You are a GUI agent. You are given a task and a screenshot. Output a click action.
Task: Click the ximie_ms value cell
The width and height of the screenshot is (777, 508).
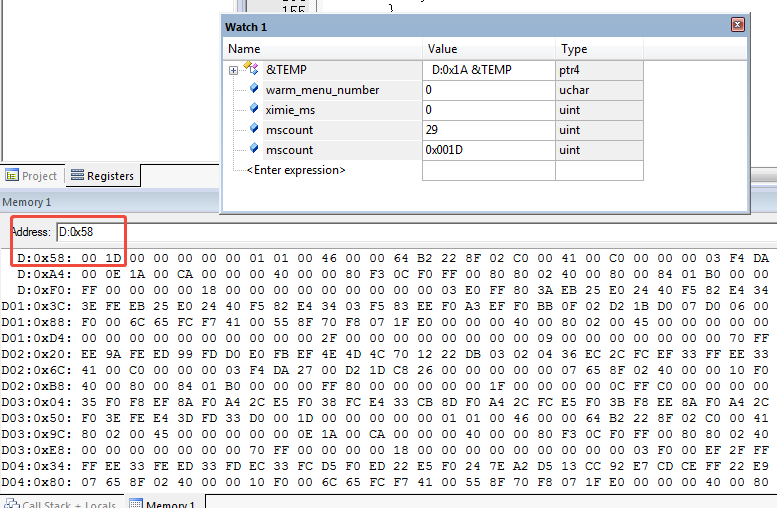(x=488, y=110)
